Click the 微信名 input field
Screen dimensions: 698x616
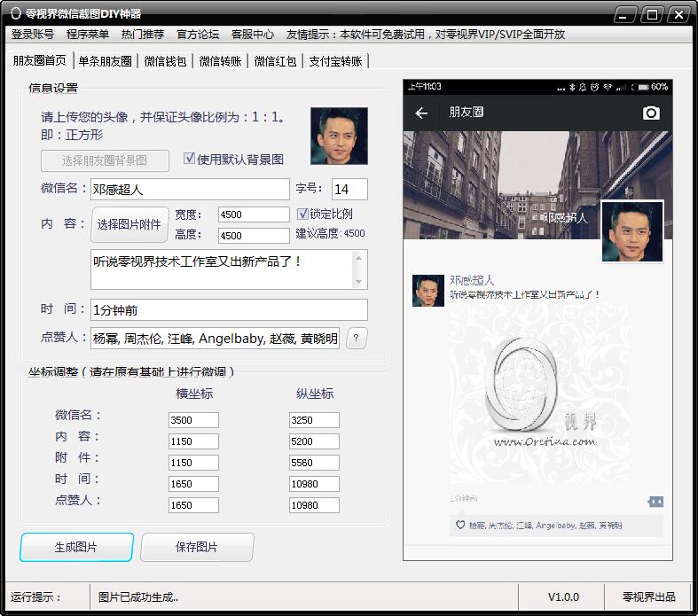coord(190,189)
